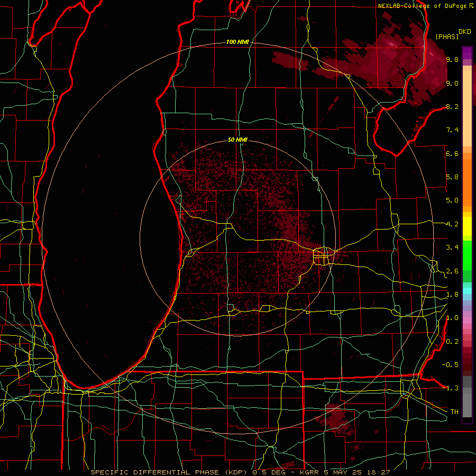This screenshot has width=476, height=476.
Task: Pick the bright orange color bar segment
Action: 467,182
